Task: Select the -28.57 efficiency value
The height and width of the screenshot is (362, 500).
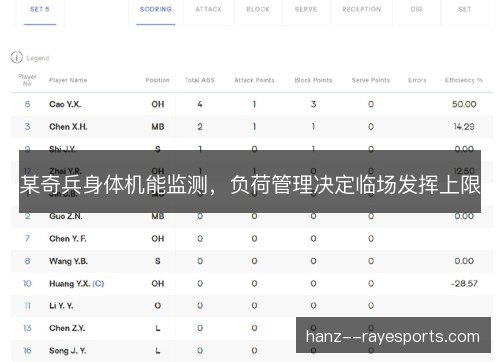Action: click(x=464, y=284)
